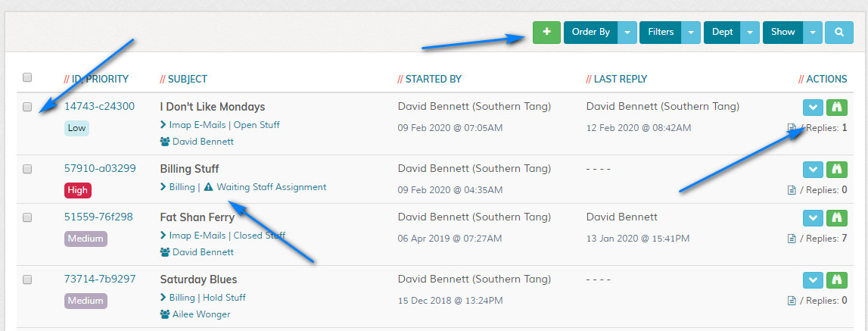The height and width of the screenshot is (331, 868).
Task: Click the Dept menu button
Action: [722, 33]
